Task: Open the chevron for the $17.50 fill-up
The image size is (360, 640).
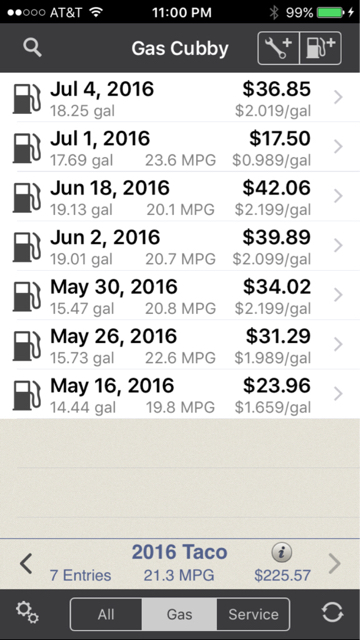Action: coord(338,147)
